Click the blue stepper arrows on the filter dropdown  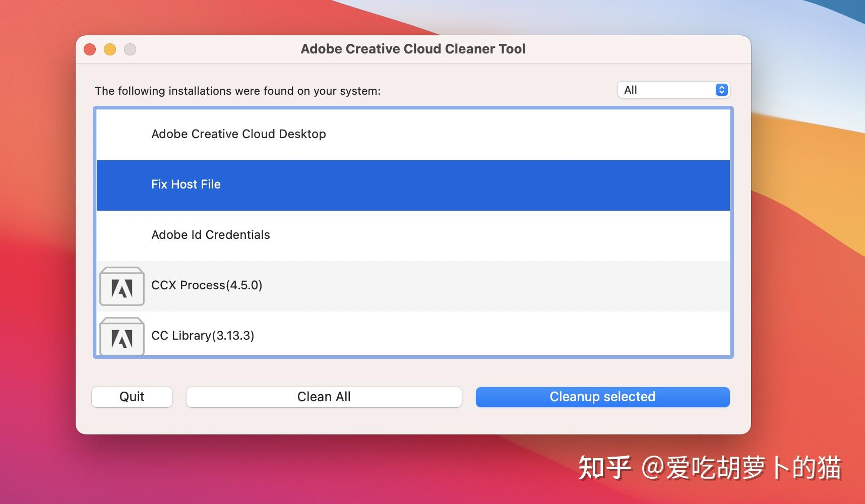(x=722, y=90)
